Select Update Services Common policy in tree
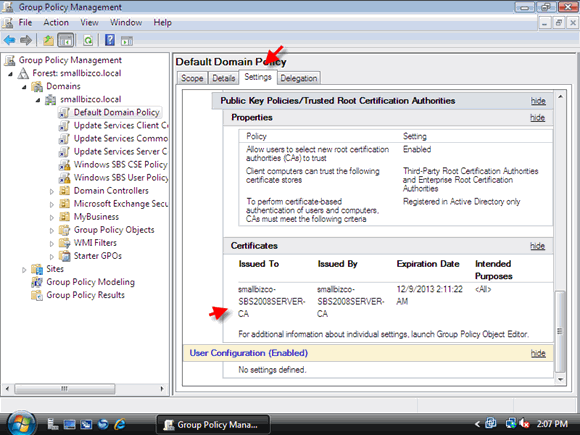The width and height of the screenshot is (580, 435). 120,138
